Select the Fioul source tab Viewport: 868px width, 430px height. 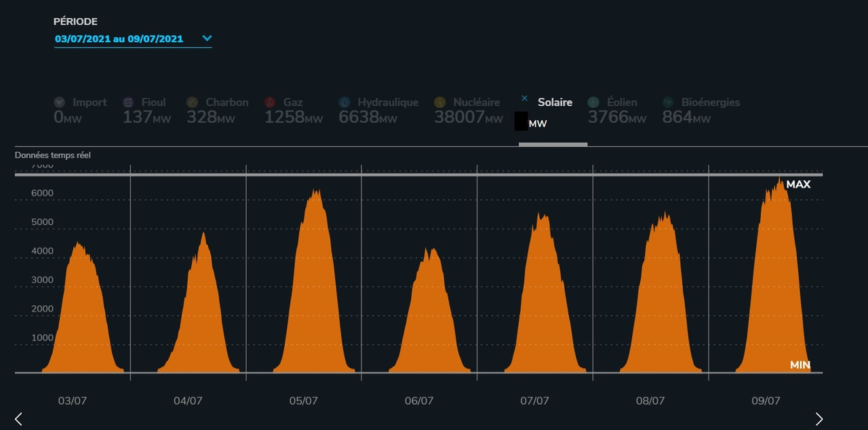pyautogui.click(x=146, y=111)
